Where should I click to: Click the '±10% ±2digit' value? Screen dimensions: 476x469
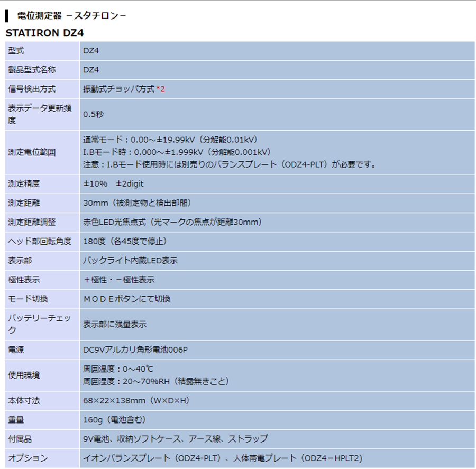point(113,184)
